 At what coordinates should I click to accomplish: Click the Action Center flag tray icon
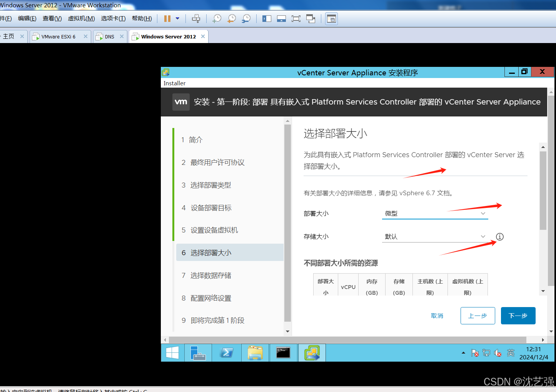click(475, 353)
